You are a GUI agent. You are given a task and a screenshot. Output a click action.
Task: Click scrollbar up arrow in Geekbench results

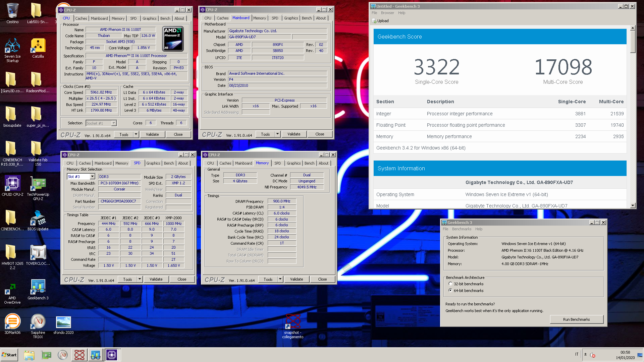(x=633, y=28)
